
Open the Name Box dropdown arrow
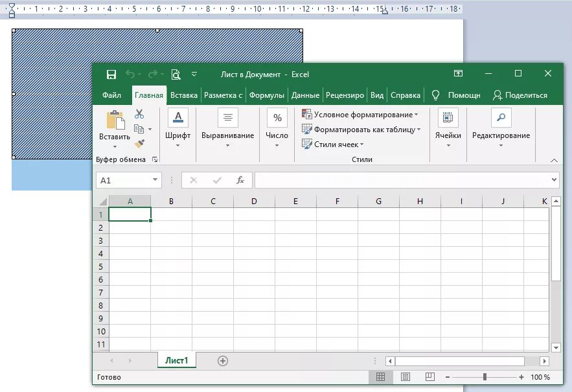pos(155,179)
